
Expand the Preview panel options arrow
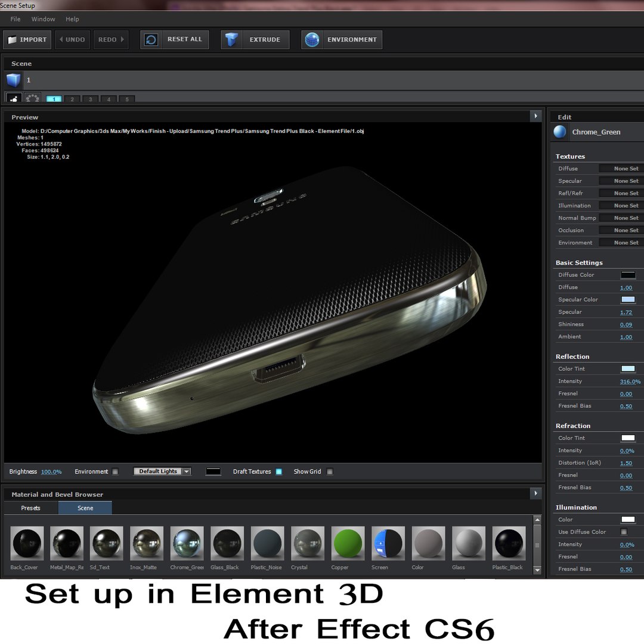pos(535,116)
